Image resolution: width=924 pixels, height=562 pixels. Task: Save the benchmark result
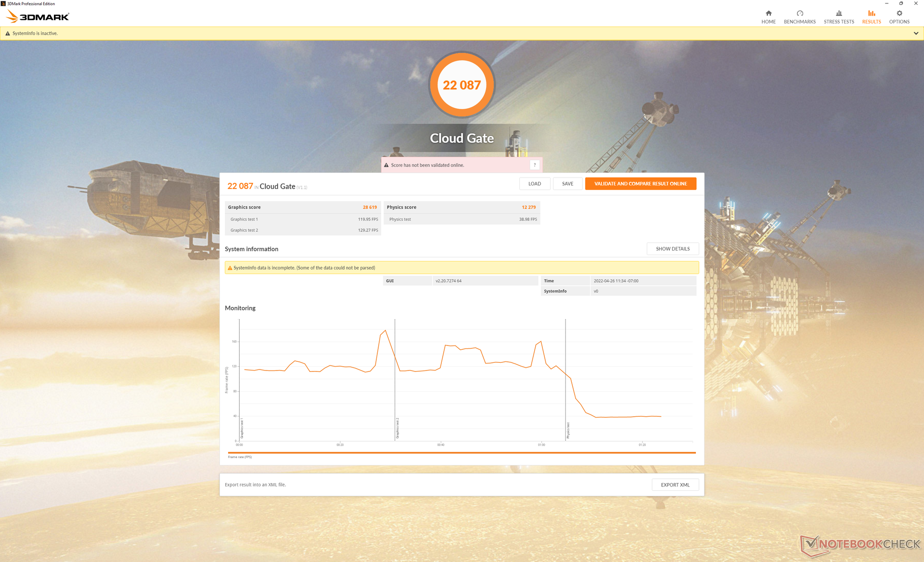(x=567, y=184)
